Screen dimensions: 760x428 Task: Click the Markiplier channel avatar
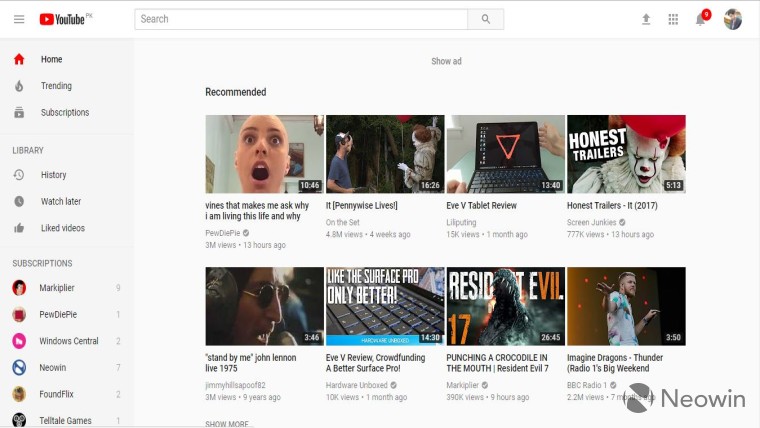point(19,288)
